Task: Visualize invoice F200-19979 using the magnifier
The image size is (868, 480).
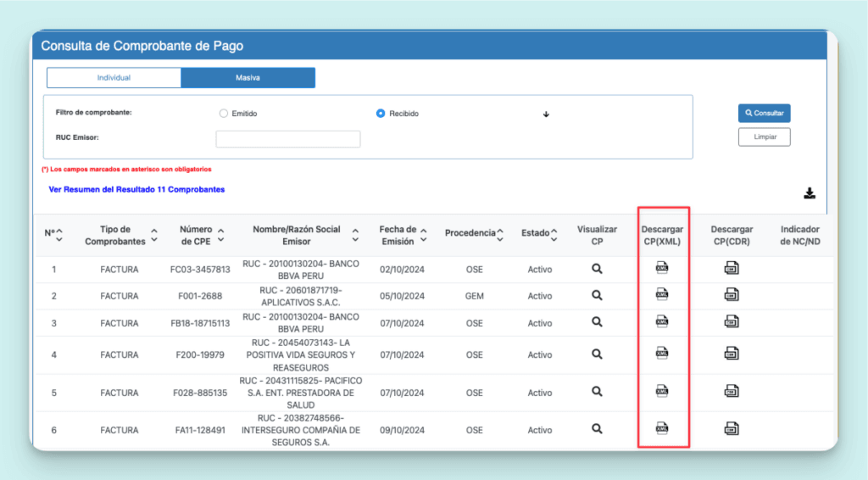Action: click(597, 354)
